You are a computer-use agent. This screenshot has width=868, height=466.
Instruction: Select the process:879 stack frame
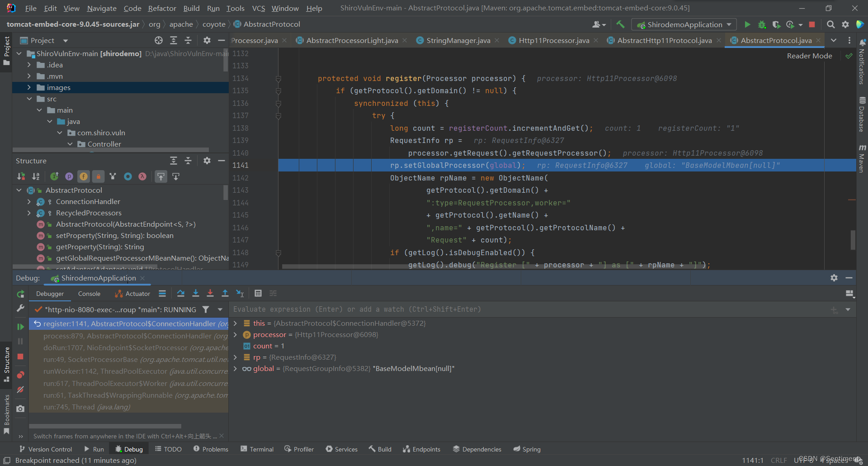[129, 336]
